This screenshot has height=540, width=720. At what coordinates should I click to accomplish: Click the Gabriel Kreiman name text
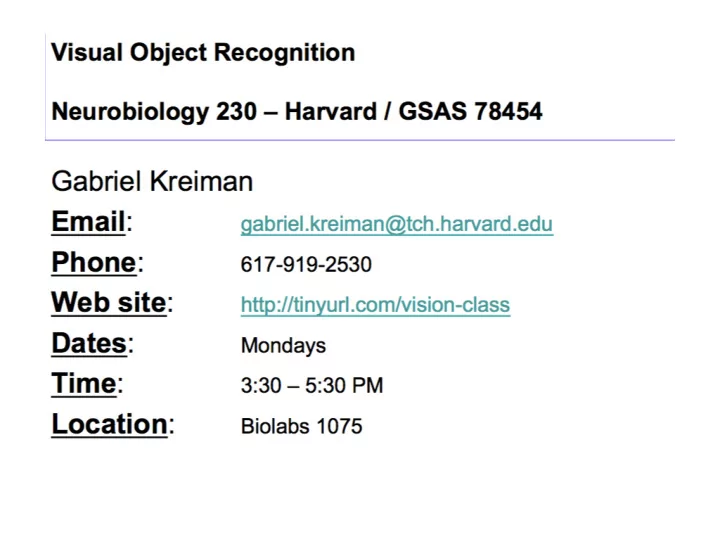[152, 181]
